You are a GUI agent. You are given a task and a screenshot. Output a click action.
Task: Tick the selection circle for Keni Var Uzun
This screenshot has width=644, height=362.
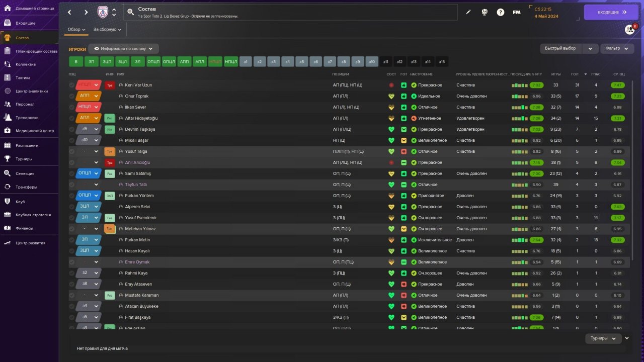point(72,85)
